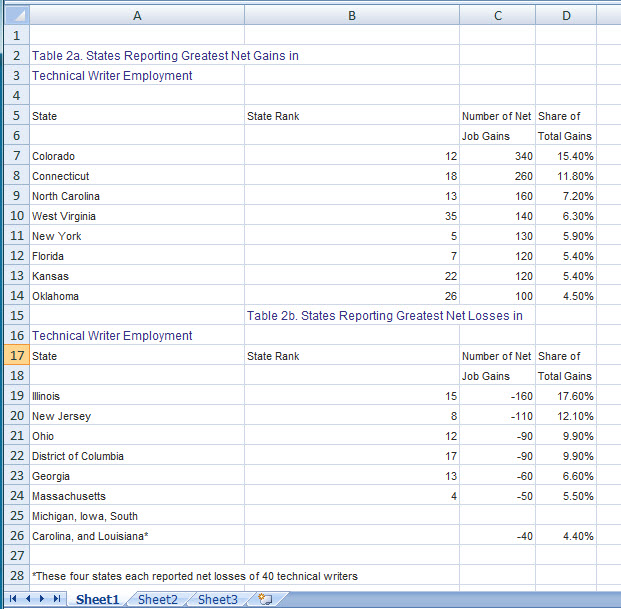
Task: Click the Insert Worksheet icon
Action: [265, 599]
